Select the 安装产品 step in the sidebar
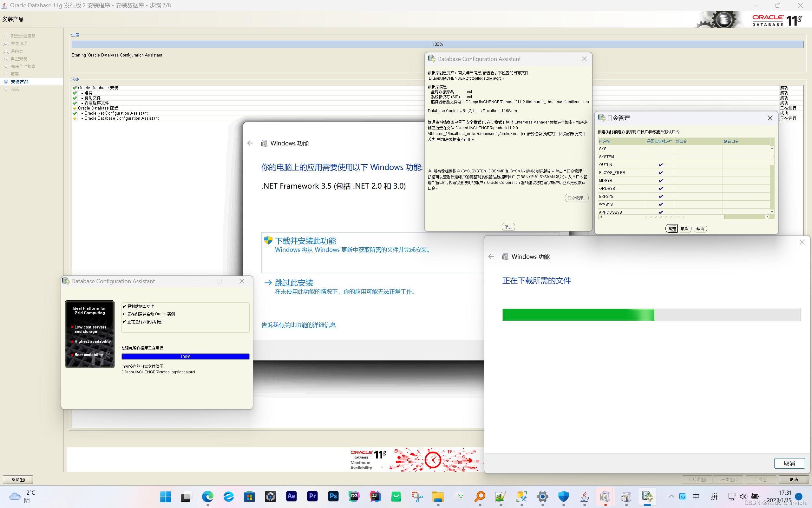The image size is (812, 508). pyautogui.click(x=19, y=82)
